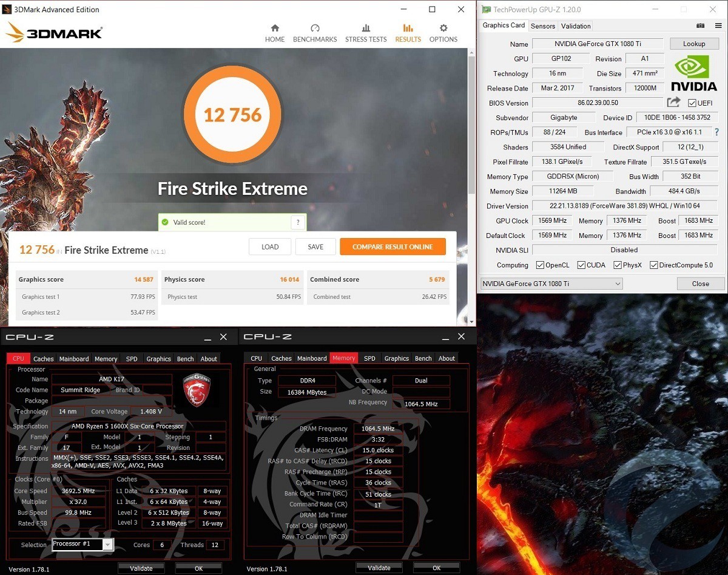728x575 pixels.
Task: Click the green Valid score checkmark icon
Action: pyautogui.click(x=165, y=222)
